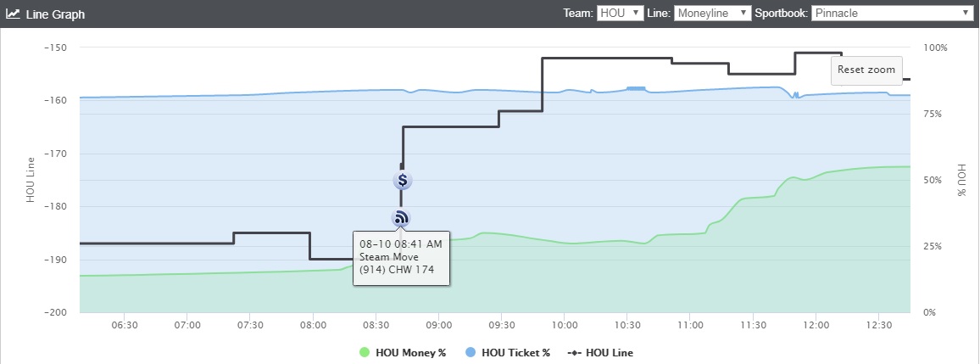Click the Steam Move tooltip box
980x364 pixels.
pos(401,258)
